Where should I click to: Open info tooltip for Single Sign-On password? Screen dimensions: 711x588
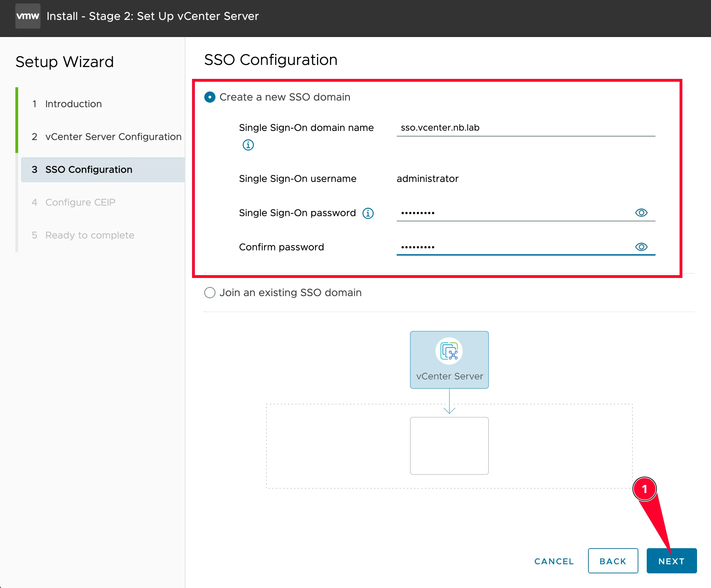(368, 213)
